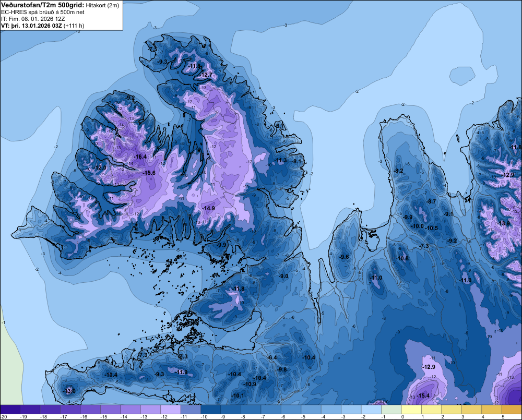Click the -9.0 temperature value
Viewport: 522px width, 420px height.
(x=283, y=276)
